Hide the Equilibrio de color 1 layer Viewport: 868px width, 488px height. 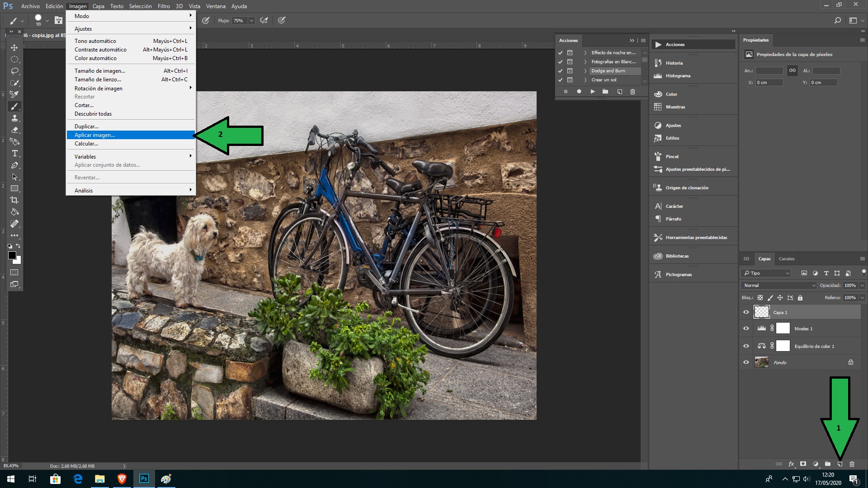746,346
